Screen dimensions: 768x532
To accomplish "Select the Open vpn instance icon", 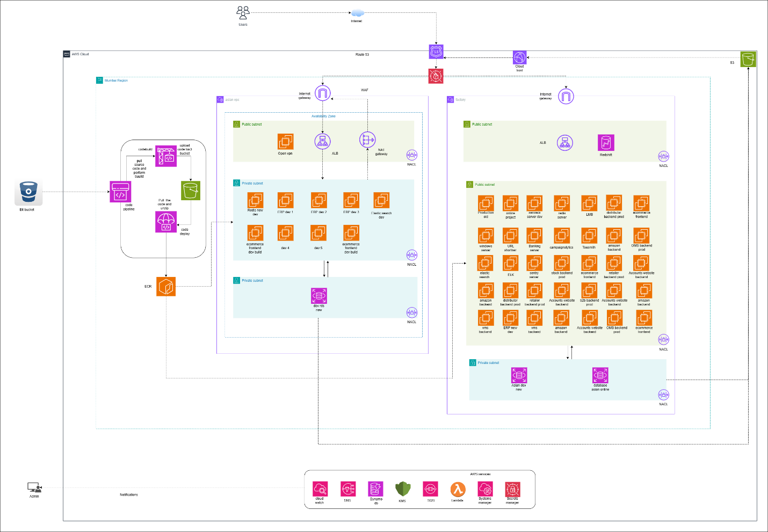I will [285, 141].
